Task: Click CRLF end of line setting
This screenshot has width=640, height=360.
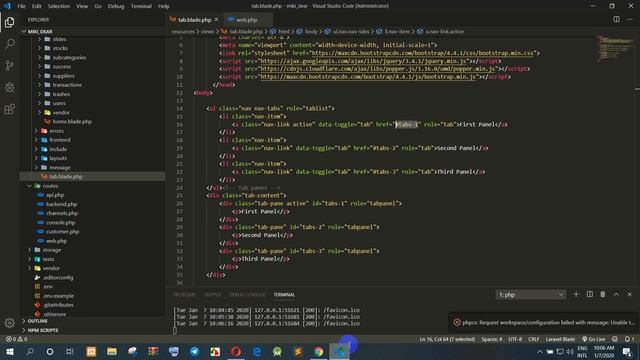Action: tap(533, 339)
